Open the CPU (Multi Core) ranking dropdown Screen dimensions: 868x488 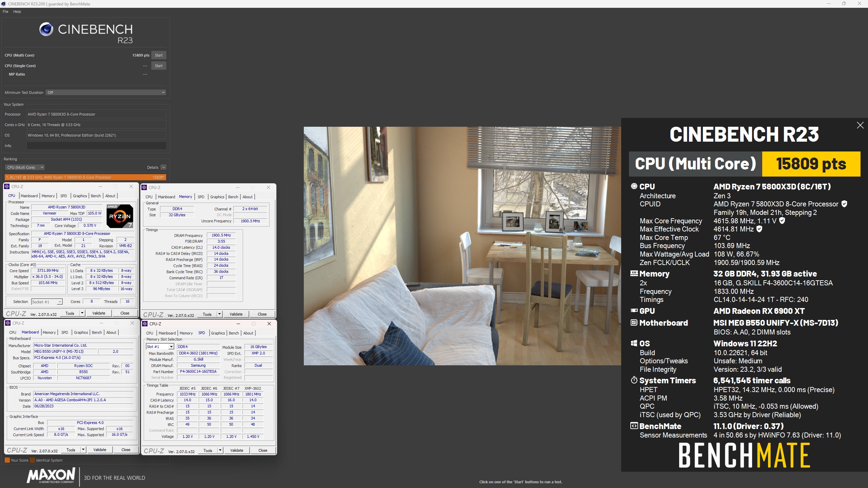pos(25,167)
